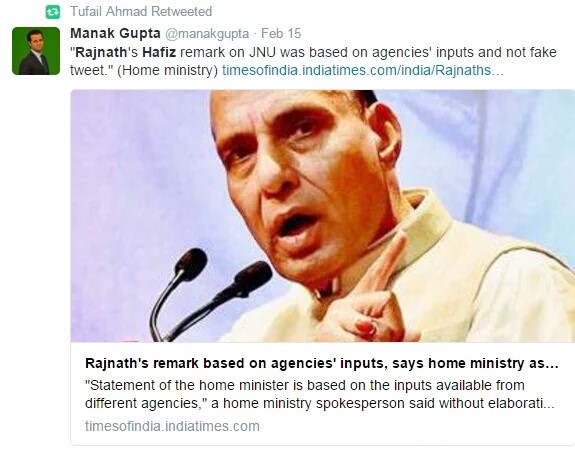
Task: Click the green retweet icon
Action: 52,12
